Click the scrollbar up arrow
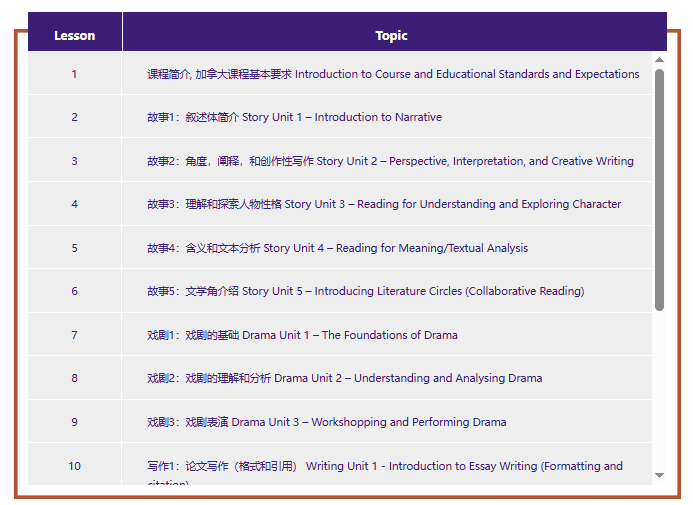This screenshot has height=505, width=693. pyautogui.click(x=659, y=60)
